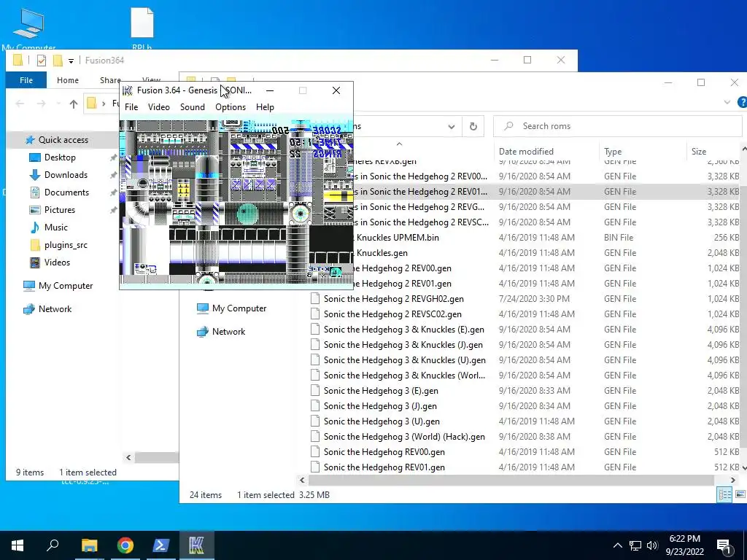Screen dimensions: 747x560
Task: Open the Documents folder in Quick access
Action: [66, 192]
